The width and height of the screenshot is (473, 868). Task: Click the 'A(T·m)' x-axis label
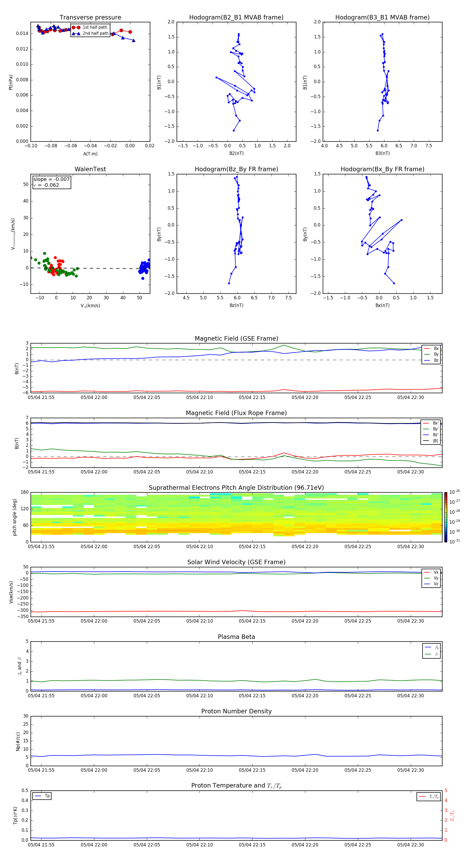(x=90, y=154)
